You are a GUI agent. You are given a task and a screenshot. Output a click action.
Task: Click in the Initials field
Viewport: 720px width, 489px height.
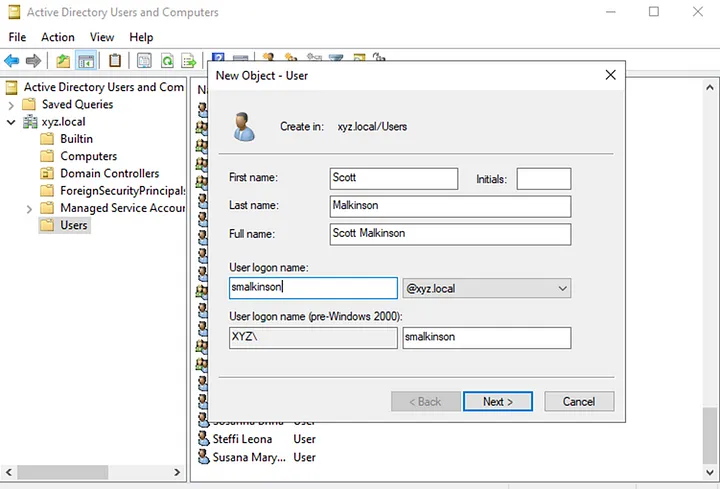pyautogui.click(x=544, y=179)
